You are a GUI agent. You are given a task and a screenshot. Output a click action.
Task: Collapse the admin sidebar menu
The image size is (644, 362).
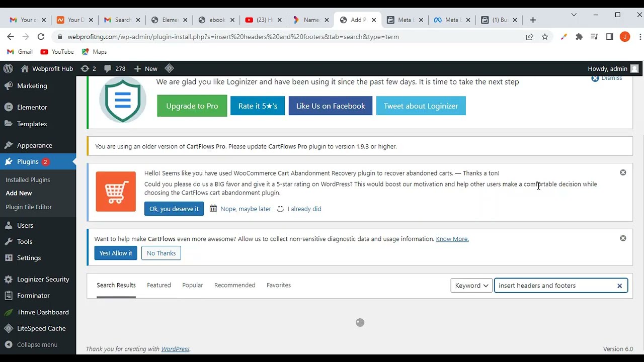point(37,344)
